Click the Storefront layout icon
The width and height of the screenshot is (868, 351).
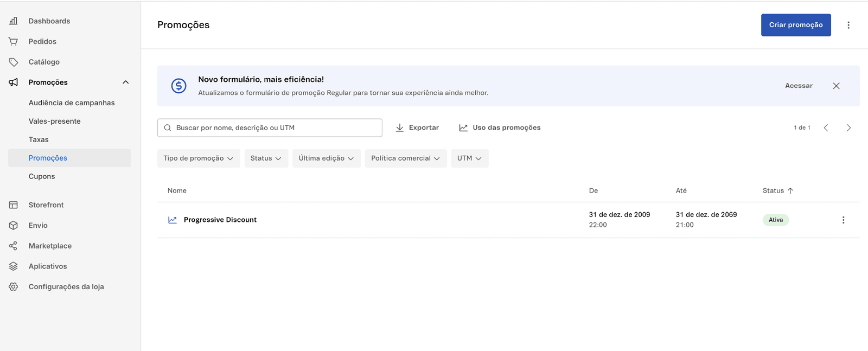14,205
